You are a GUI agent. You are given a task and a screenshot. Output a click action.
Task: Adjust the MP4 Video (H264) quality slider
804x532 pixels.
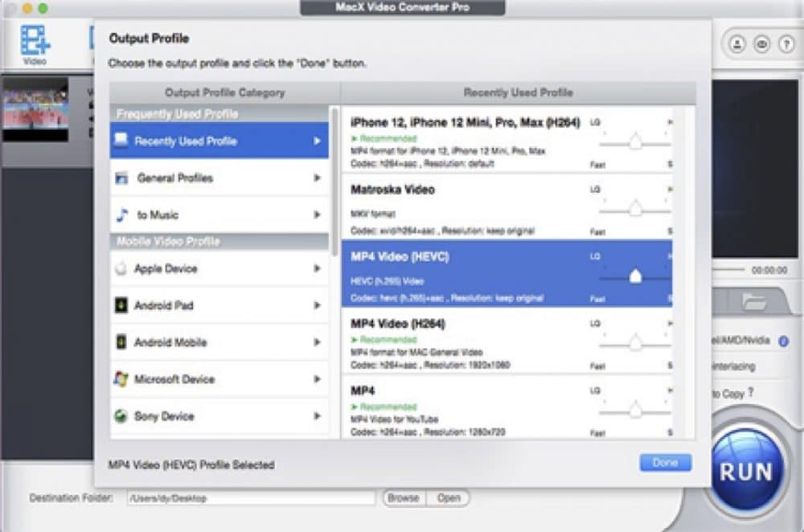click(x=635, y=343)
